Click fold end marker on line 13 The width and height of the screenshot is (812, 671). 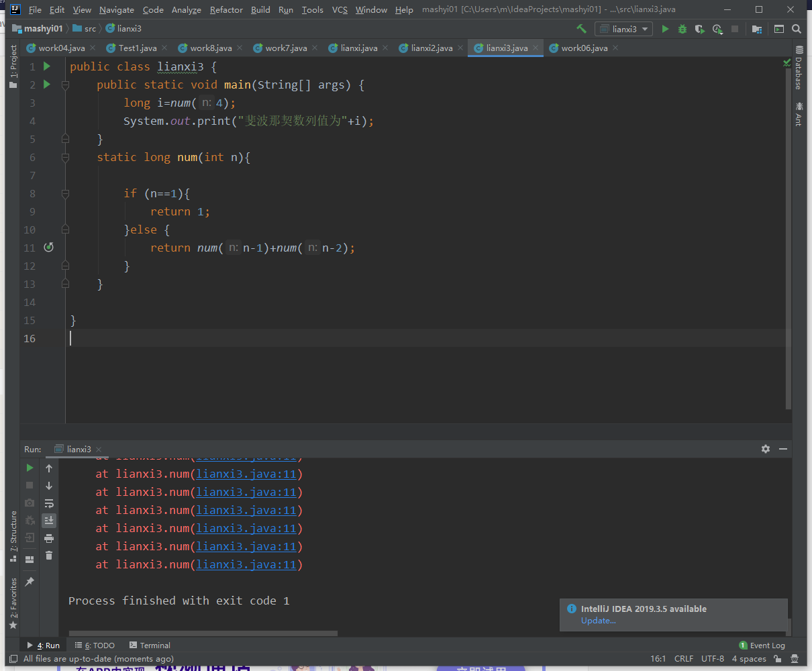point(65,285)
